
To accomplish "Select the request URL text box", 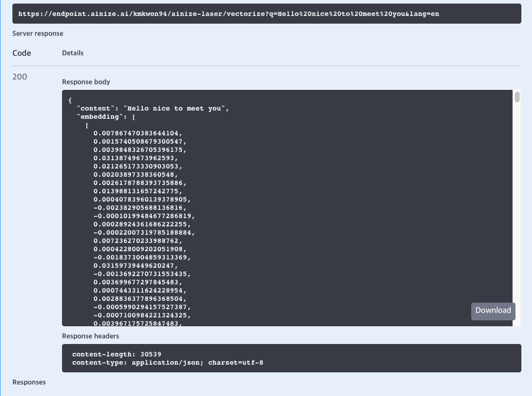I will pos(267,14).
